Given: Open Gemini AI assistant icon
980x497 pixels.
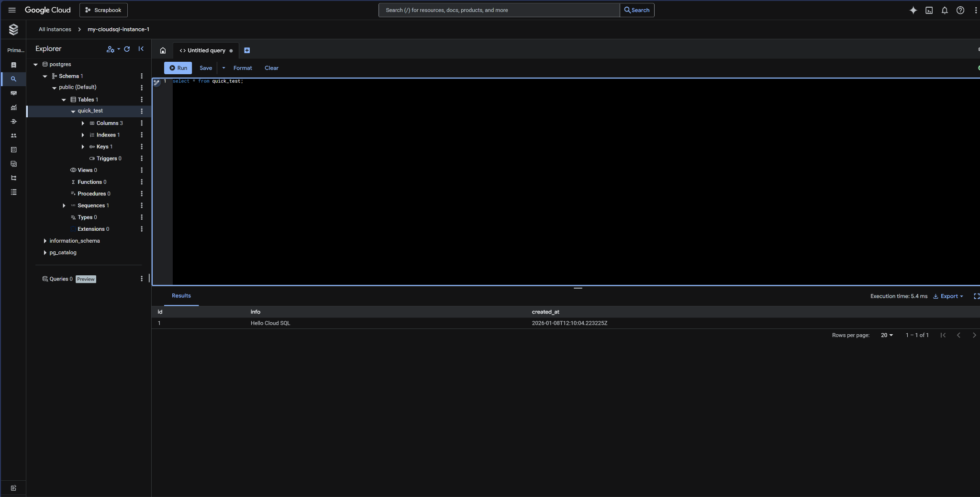Looking at the screenshot, I should [x=913, y=10].
